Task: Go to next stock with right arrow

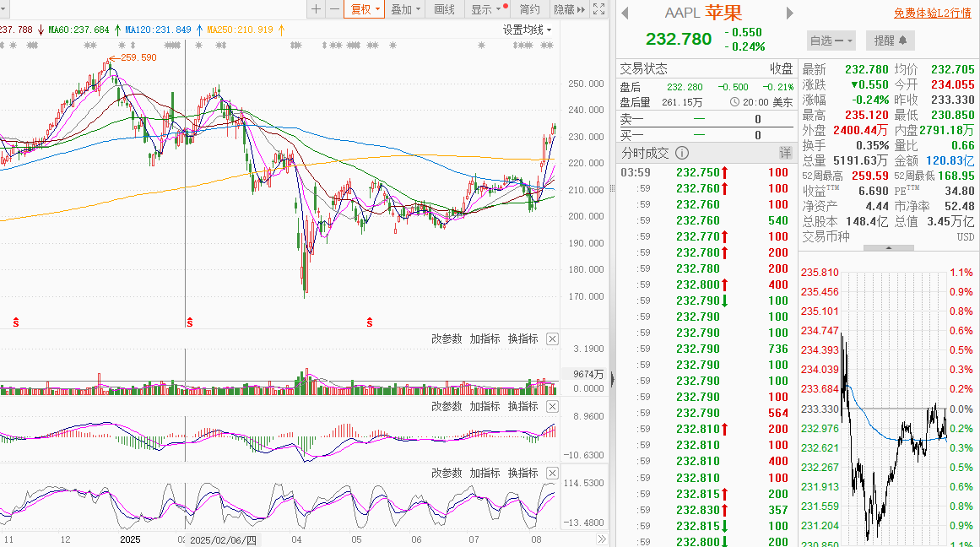Action: 789,14
